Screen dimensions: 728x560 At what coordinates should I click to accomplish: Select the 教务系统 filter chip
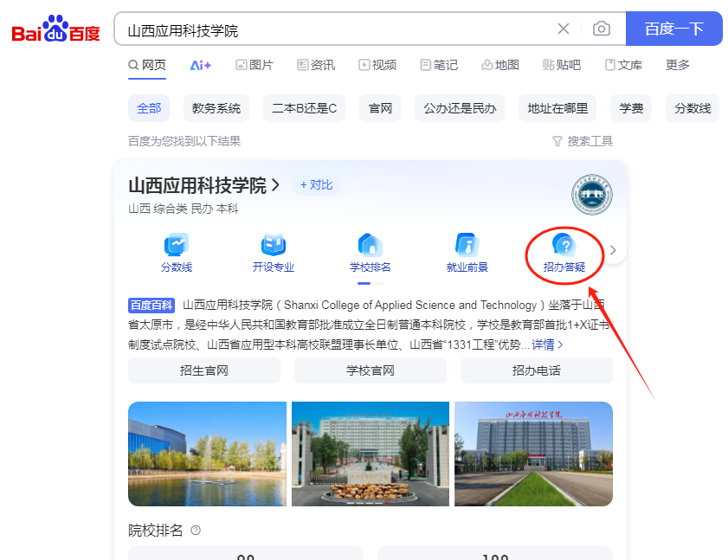click(x=216, y=108)
